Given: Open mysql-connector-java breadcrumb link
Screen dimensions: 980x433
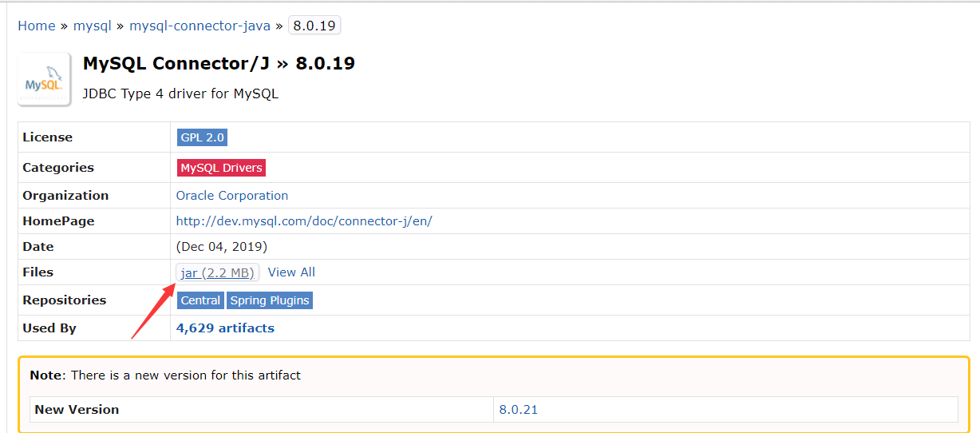Looking at the screenshot, I should coord(200,26).
